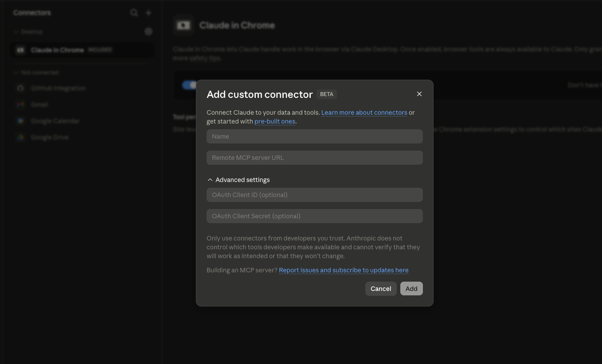Click the Claude in Chrome page heading
Viewport: 602px width, 364px height.
coord(237,25)
